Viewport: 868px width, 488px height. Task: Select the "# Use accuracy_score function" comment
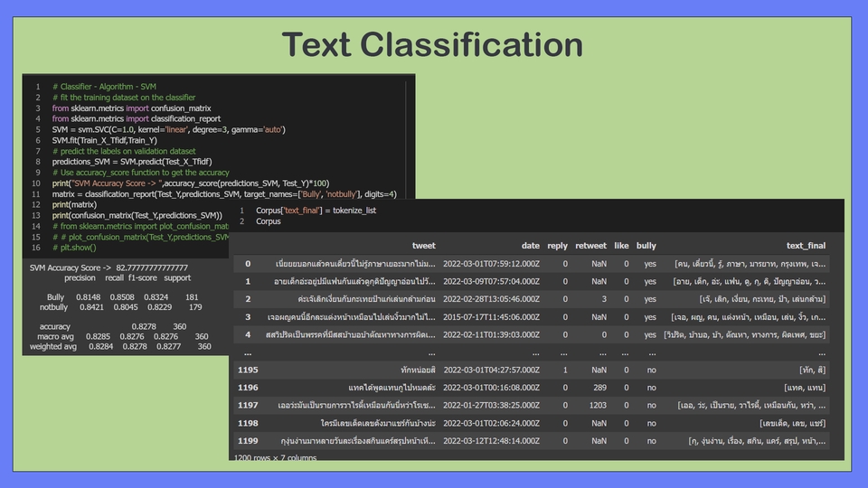point(141,173)
